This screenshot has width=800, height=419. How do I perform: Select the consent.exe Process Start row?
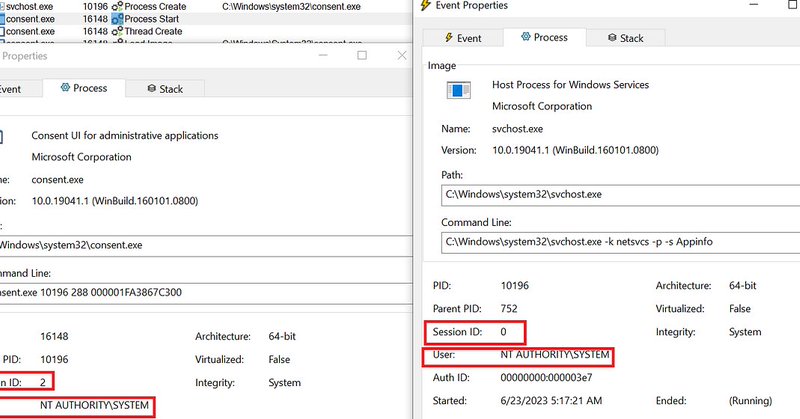[206, 19]
